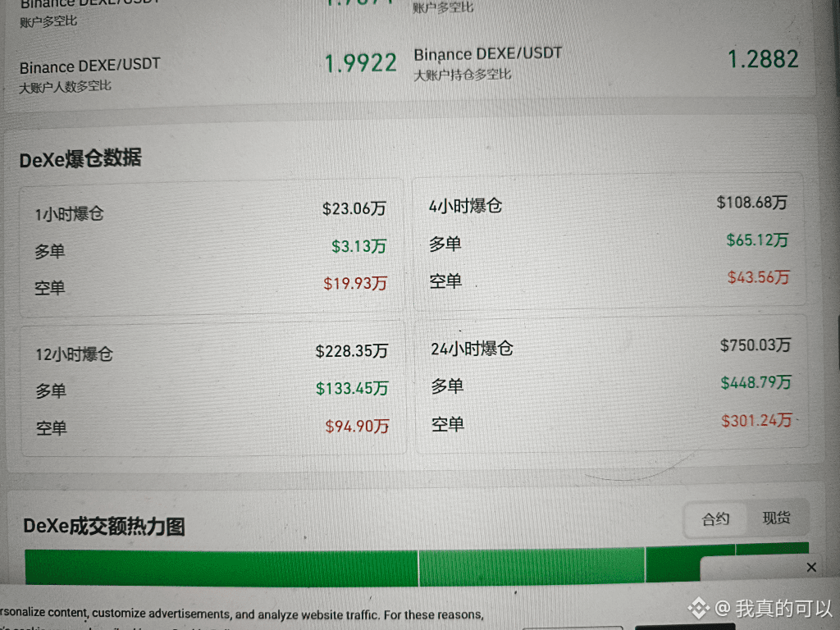This screenshot has width=840, height=630.
Task: Click the $108.68万 total value
Action: click(751, 202)
